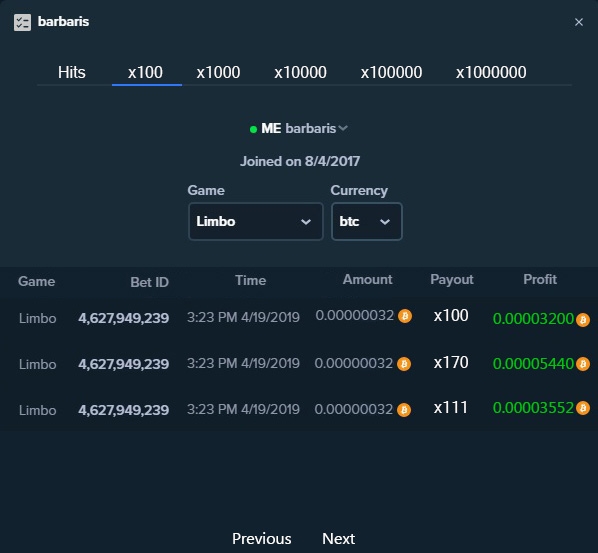Select the x10000 tab
The image size is (598, 553).
[x=300, y=72]
